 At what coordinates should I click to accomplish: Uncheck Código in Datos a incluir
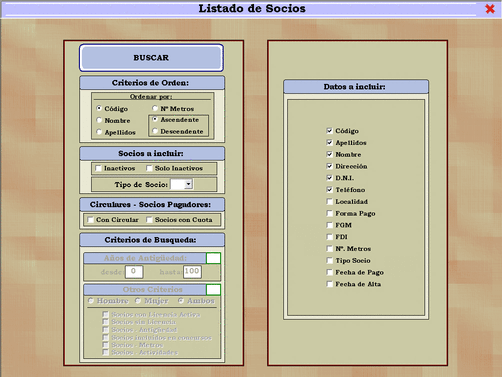(330, 131)
